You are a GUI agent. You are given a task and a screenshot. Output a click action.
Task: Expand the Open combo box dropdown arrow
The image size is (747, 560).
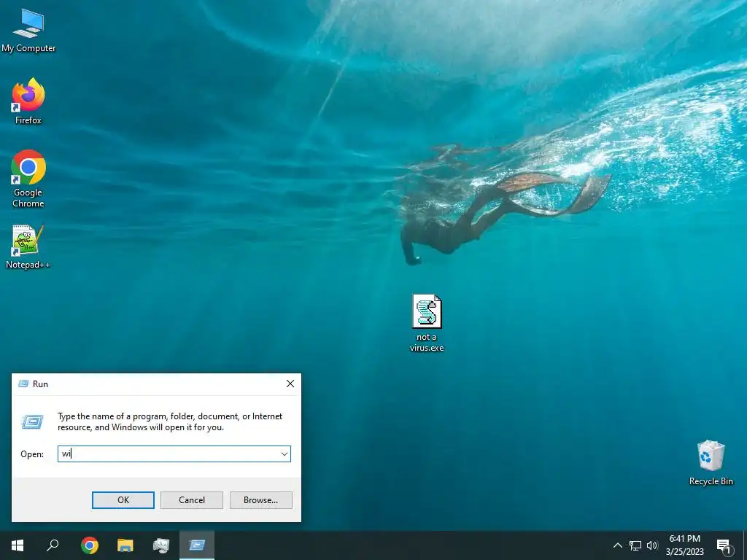pyautogui.click(x=285, y=454)
